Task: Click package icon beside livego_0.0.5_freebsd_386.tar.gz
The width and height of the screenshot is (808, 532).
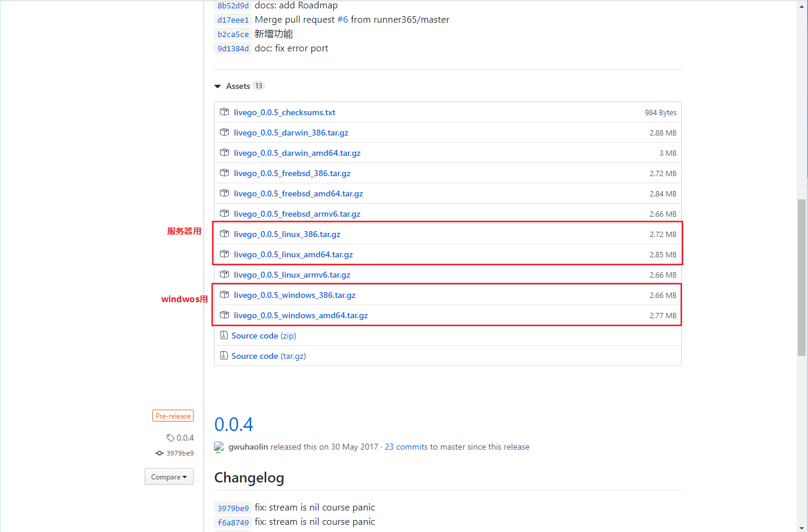Action: coord(224,173)
